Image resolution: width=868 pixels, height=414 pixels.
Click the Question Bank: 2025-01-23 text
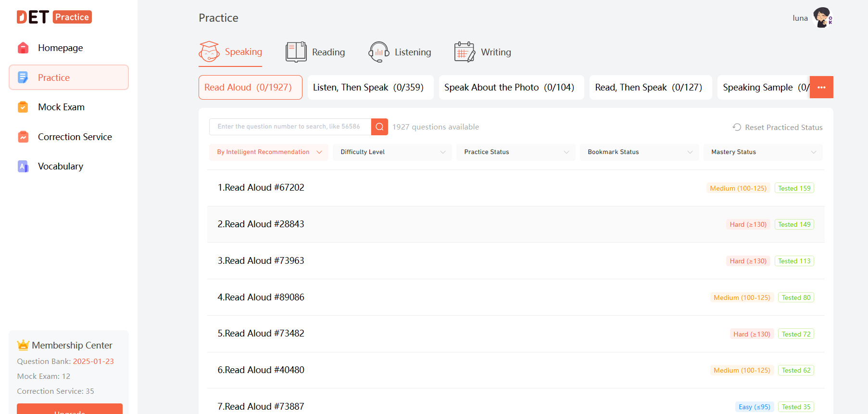click(65, 361)
